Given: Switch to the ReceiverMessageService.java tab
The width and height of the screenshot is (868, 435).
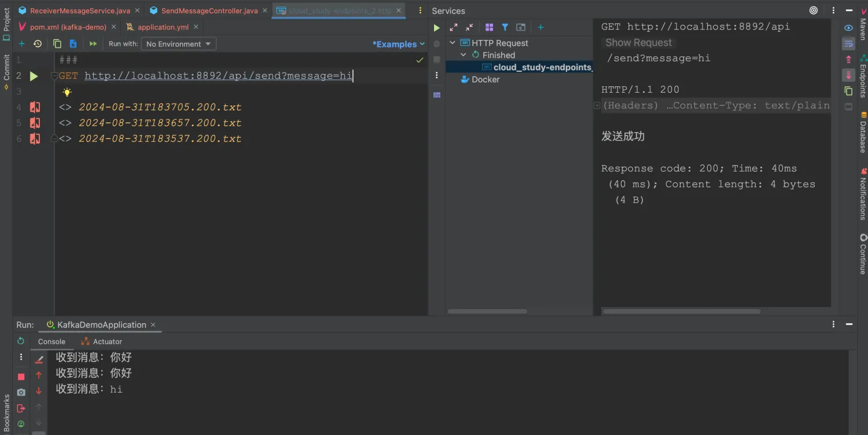Looking at the screenshot, I should pyautogui.click(x=80, y=10).
